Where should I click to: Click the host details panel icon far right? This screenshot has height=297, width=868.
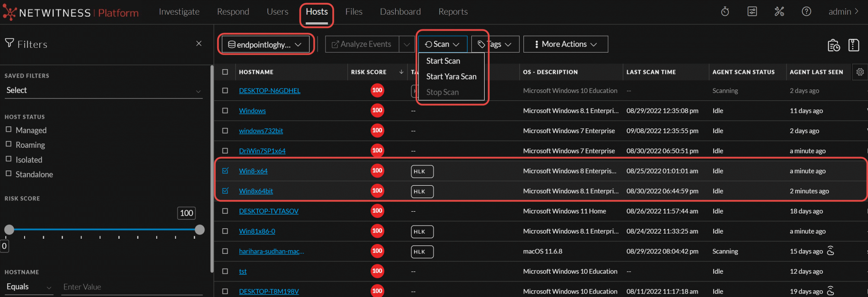click(853, 45)
